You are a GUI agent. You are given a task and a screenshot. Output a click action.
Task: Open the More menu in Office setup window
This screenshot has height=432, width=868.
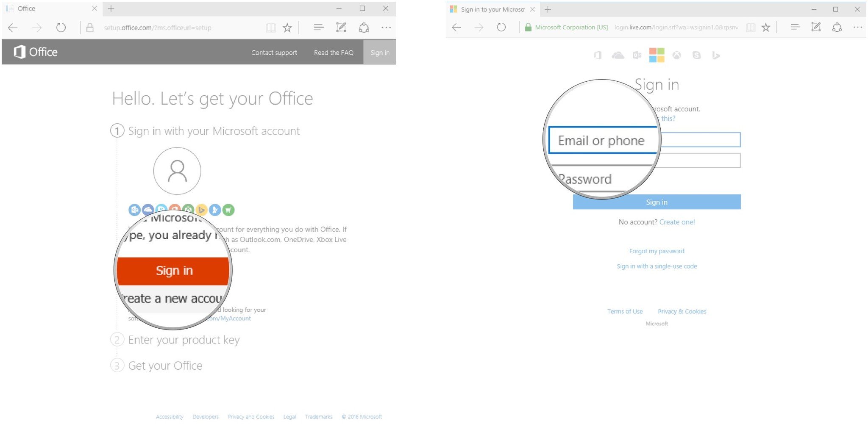point(386,28)
